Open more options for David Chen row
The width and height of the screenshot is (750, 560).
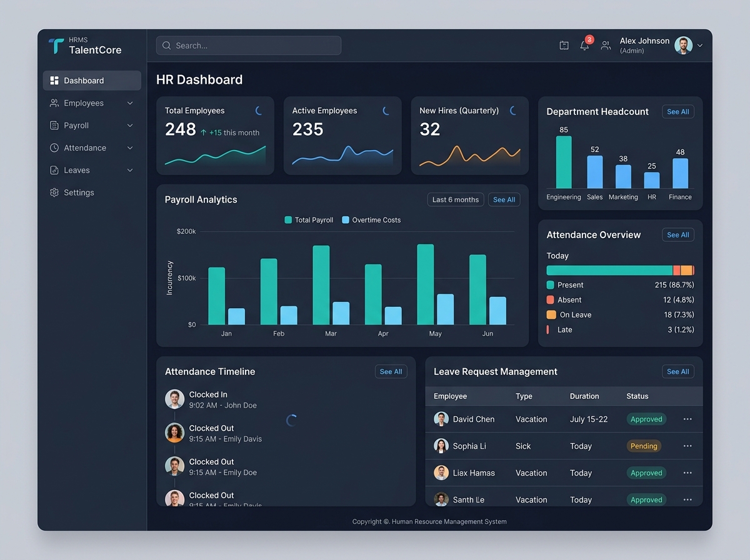687,419
